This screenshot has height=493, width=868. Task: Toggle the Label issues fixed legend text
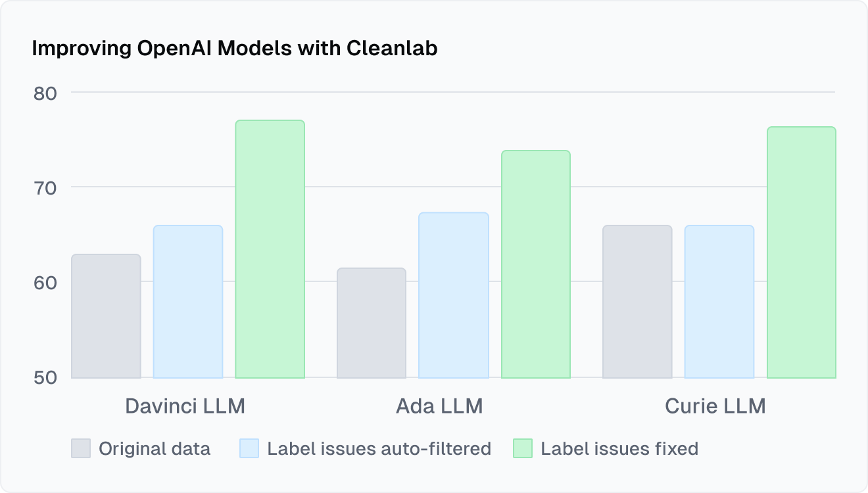(619, 449)
